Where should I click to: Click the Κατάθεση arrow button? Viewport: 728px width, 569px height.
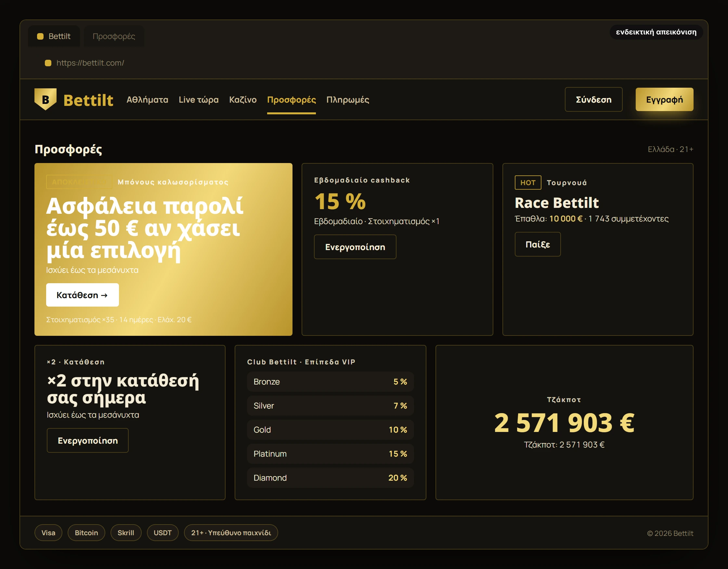pos(82,295)
